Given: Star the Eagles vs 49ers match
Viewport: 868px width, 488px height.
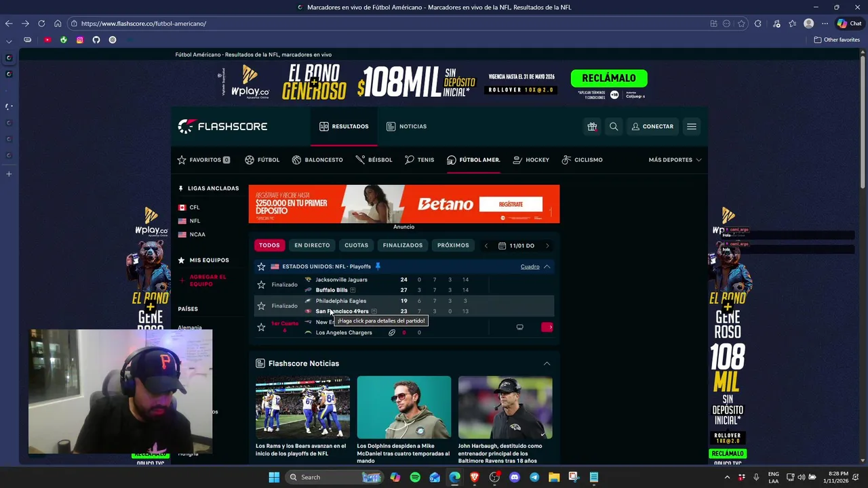Looking at the screenshot, I should (261, 306).
